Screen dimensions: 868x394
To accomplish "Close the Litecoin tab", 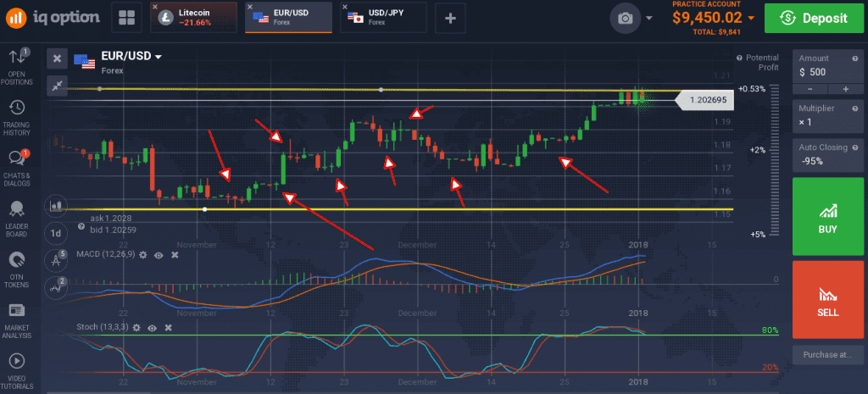I will coord(155,7).
